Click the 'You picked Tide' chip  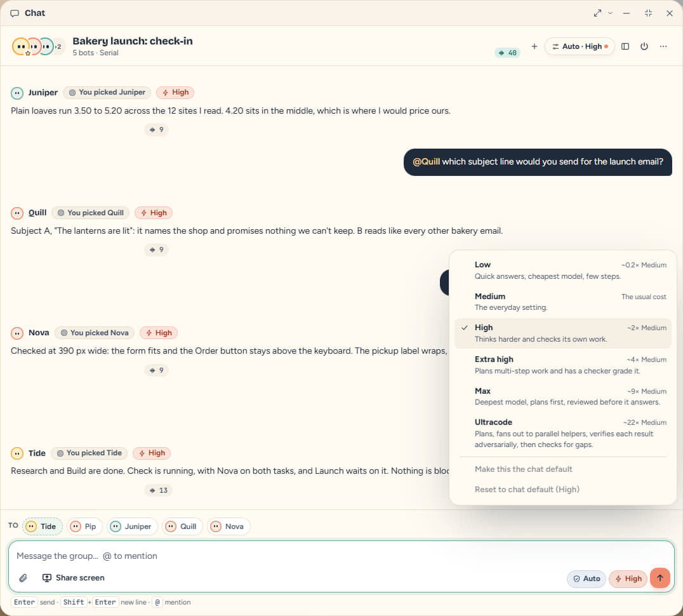point(90,453)
